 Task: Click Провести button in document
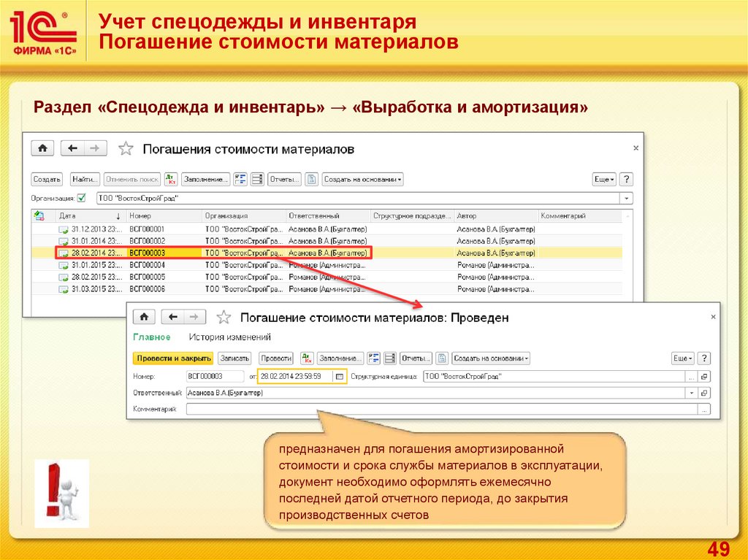[x=275, y=358]
